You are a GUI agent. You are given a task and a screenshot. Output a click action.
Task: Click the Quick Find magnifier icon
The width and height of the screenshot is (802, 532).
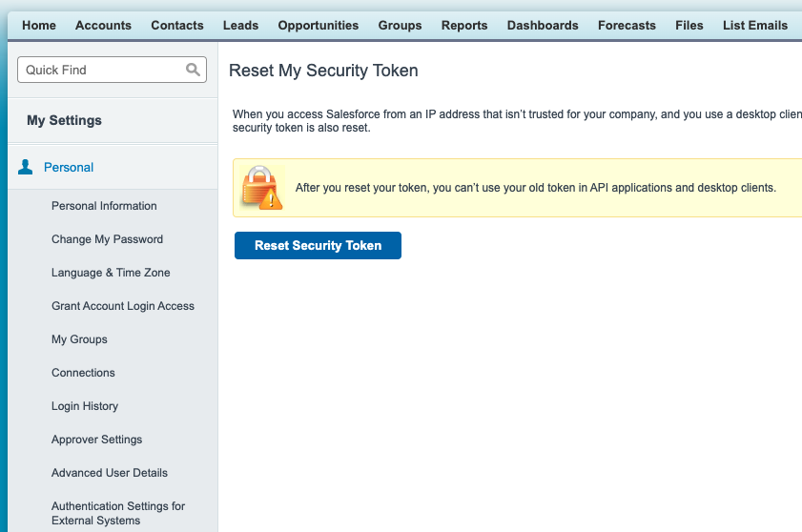point(193,70)
